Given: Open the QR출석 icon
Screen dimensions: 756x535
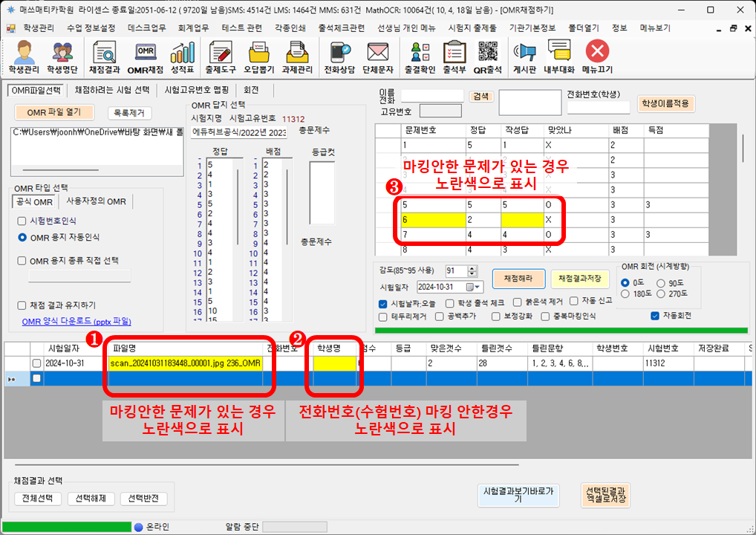Looking at the screenshot, I should click(x=488, y=57).
